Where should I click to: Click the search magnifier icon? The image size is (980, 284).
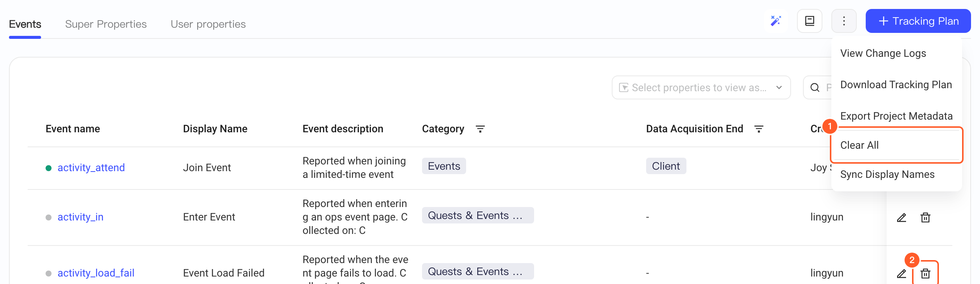click(x=815, y=87)
